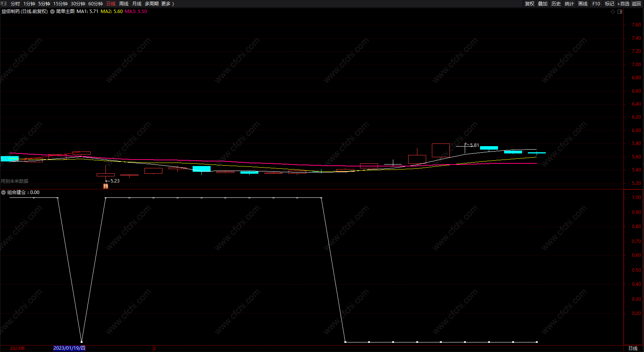Select the 5分钟 period tab
Screen dimensions: 644x352
point(44,4)
